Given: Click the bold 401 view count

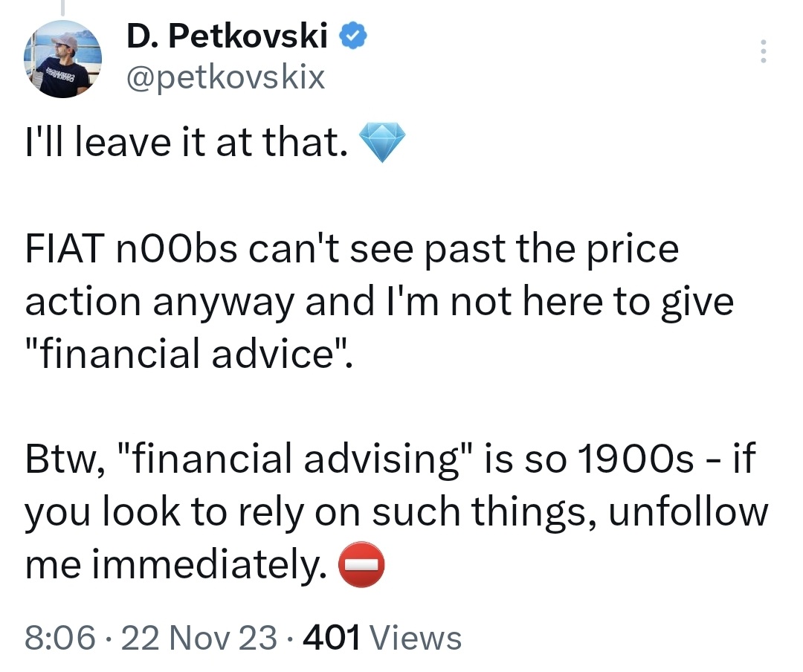Looking at the screenshot, I should click(x=332, y=638).
